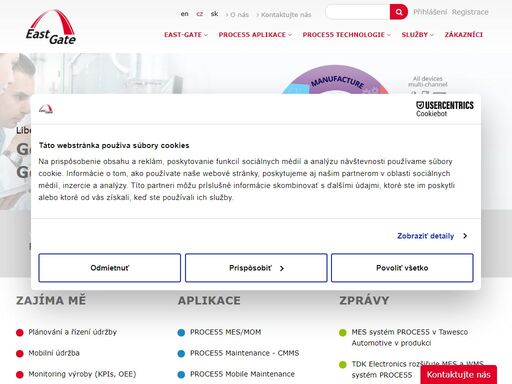
Task: Click the red Kontaktujte nás floating button
Action: [459, 375]
